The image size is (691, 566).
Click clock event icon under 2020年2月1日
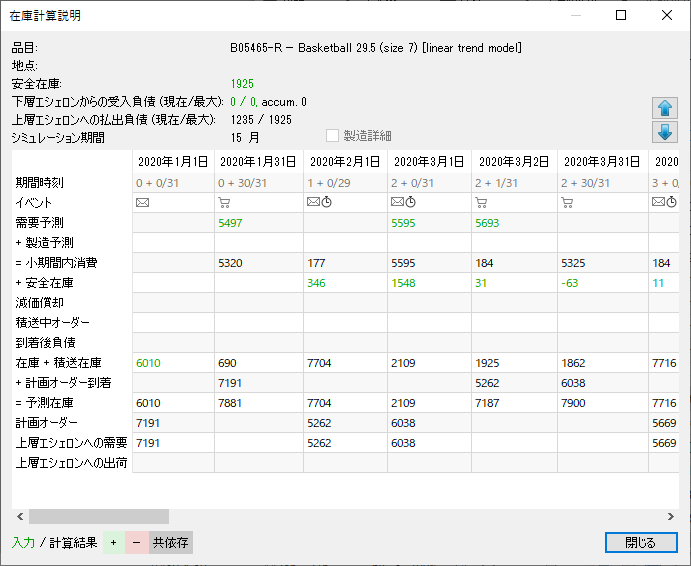coord(325,202)
